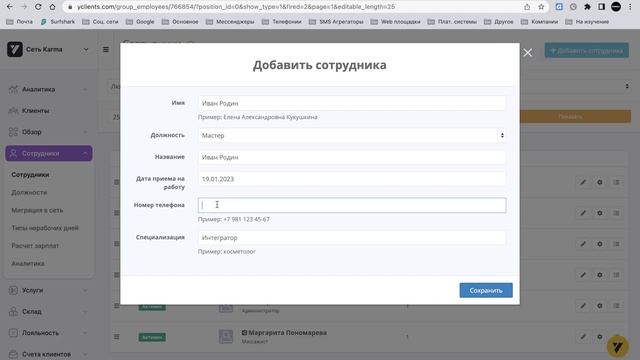Viewport: 640px width, 360px height.
Task: Click the browser address bar URL
Action: pos(236,7)
